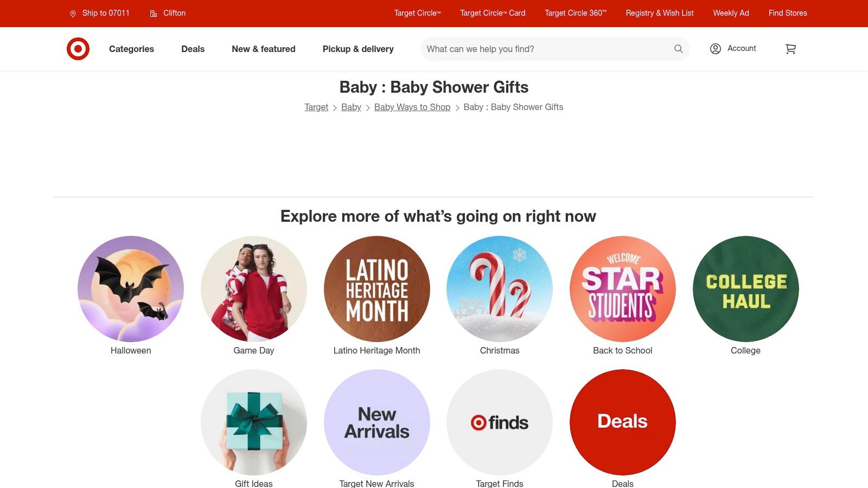Open the Deals navigation menu item
The width and height of the screenshot is (868, 488).
(193, 49)
